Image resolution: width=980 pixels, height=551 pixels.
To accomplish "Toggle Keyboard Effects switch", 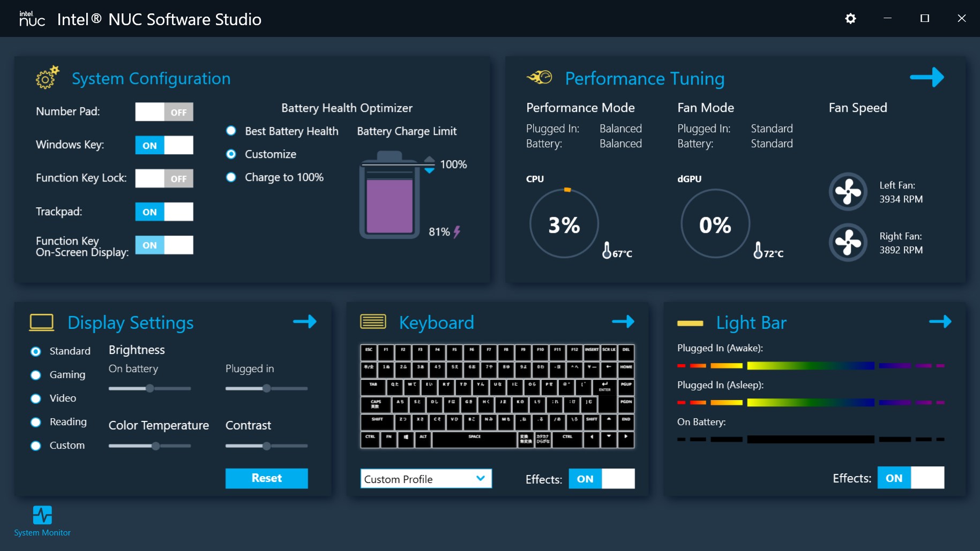I will [602, 479].
